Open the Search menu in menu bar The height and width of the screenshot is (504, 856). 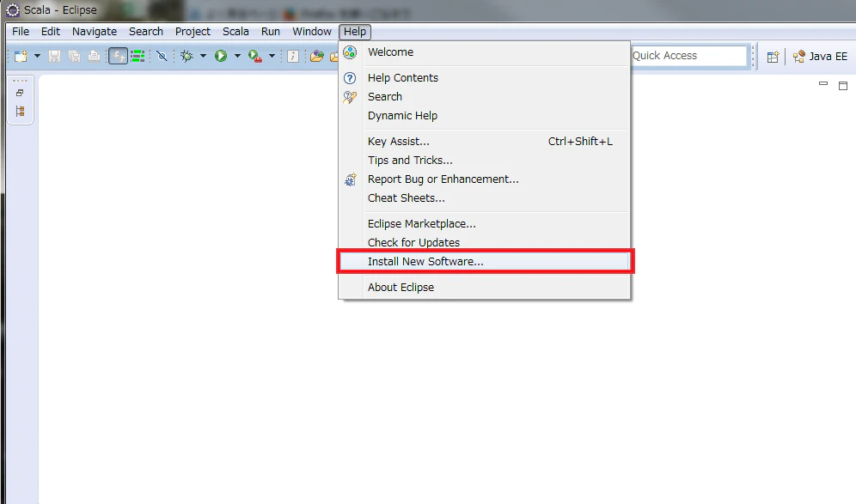click(146, 32)
